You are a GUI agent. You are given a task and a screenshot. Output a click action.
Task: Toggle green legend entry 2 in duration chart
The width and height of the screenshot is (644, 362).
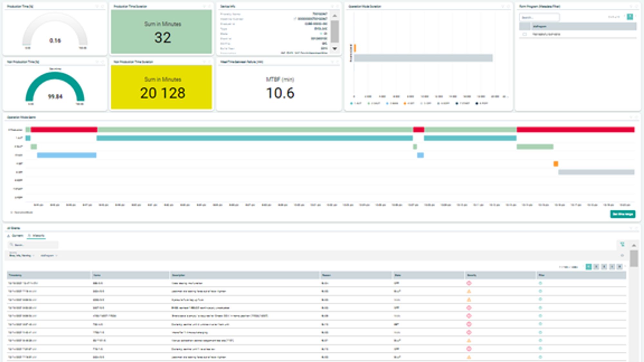point(374,103)
